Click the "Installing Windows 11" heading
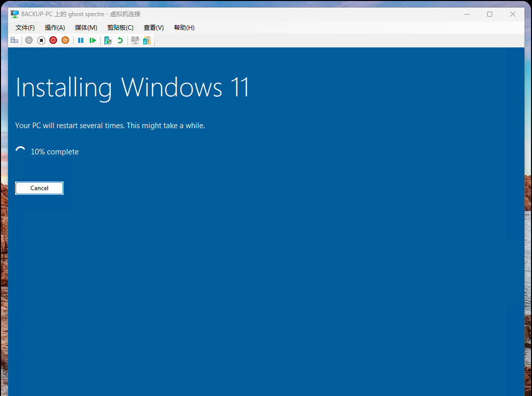Screen dimensions: 532x396 tap(133, 88)
